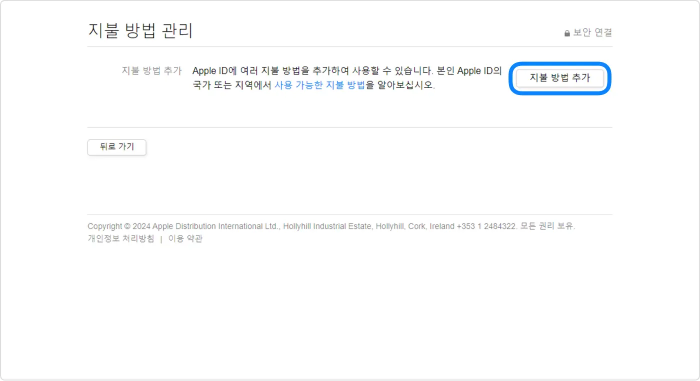This screenshot has height=381, width=700.
Task: Click the lock icon beside 보안 연결
Action: (x=567, y=33)
